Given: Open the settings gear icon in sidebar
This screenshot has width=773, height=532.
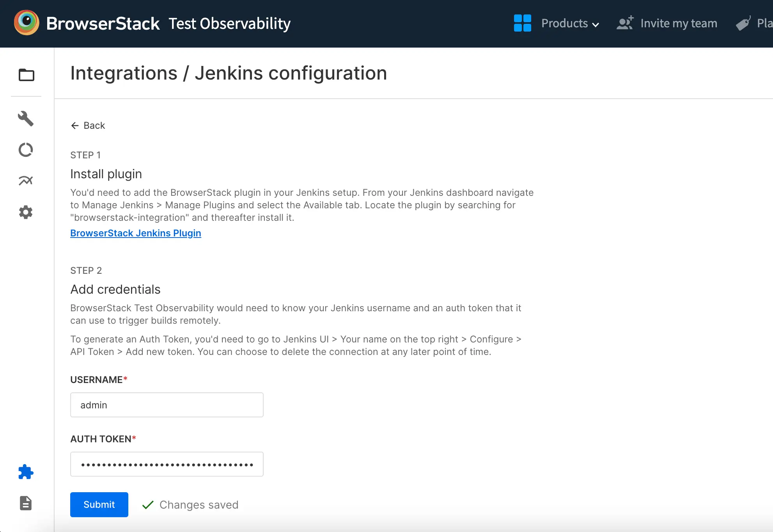Looking at the screenshot, I should tap(26, 212).
